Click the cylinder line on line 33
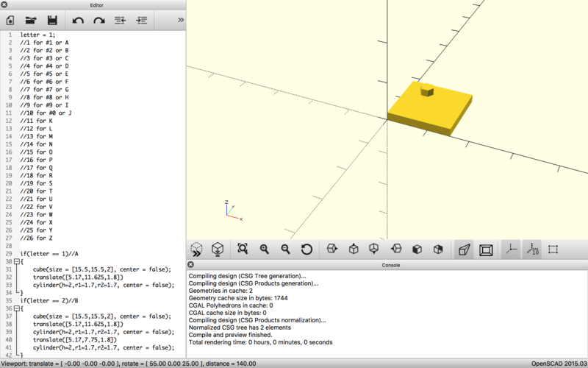 [104, 285]
